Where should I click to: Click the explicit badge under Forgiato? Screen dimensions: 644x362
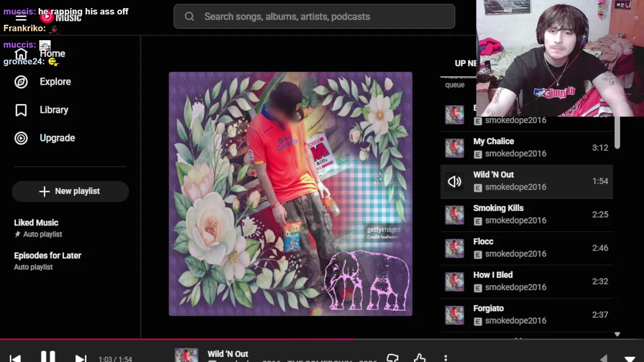(477, 321)
